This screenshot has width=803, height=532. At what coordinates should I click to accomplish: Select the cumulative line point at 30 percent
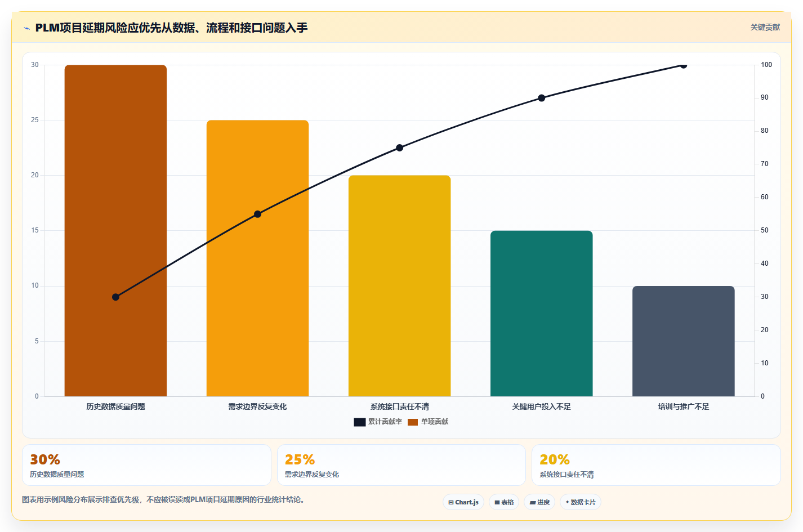115,297
